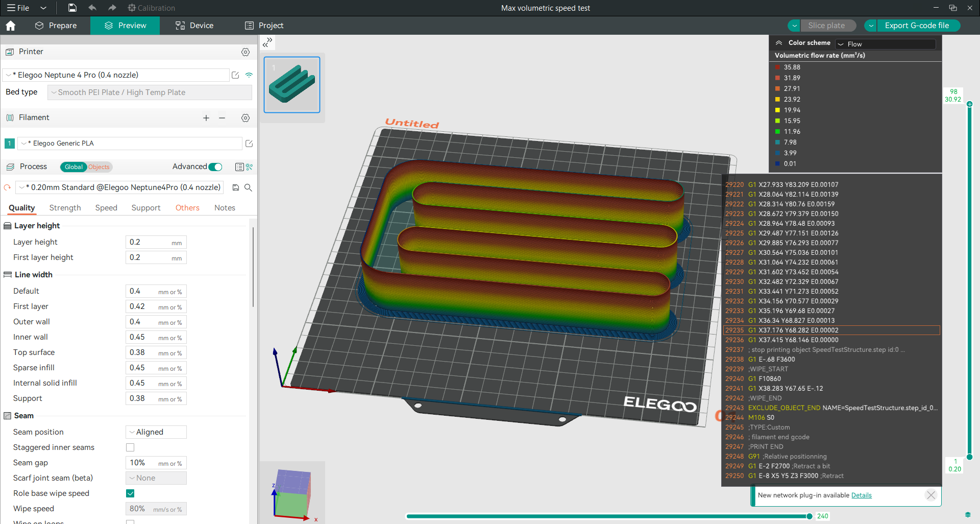This screenshot has height=524, width=980.
Task: Open filament settings gear icon
Action: (246, 118)
